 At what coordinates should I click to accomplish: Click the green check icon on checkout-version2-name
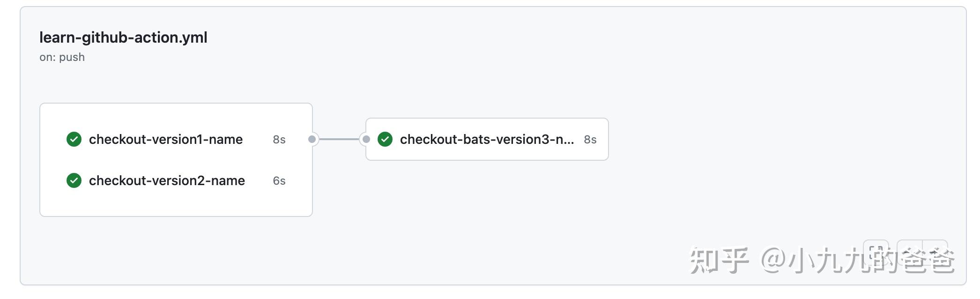[74, 180]
